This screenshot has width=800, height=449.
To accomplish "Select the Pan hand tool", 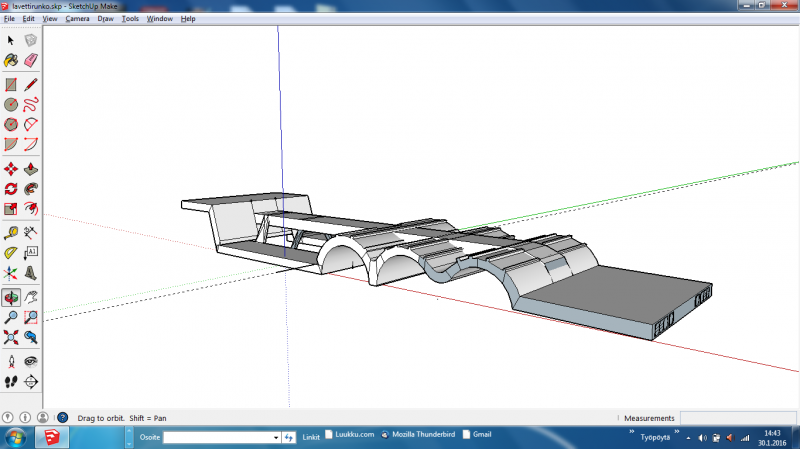I will coord(31,297).
